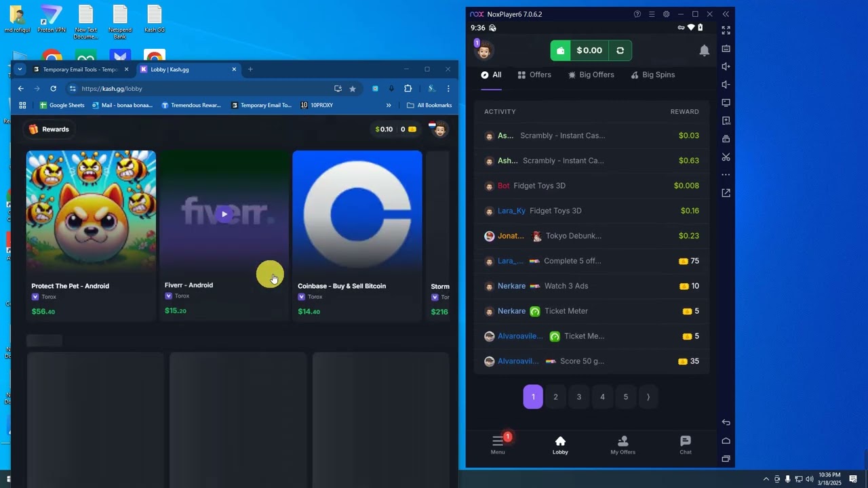868x488 pixels.
Task: Open profile avatar on Kash.gg website
Action: point(440,129)
